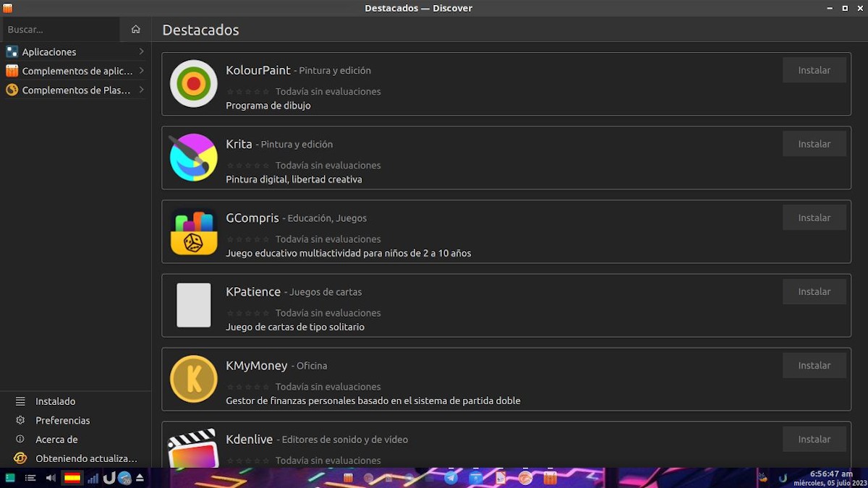Open Preferencias page
Viewport: 868px width, 488px height.
[75, 420]
